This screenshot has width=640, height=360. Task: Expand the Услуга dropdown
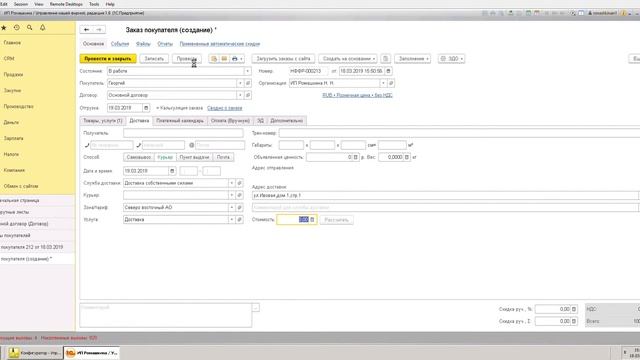click(232, 220)
